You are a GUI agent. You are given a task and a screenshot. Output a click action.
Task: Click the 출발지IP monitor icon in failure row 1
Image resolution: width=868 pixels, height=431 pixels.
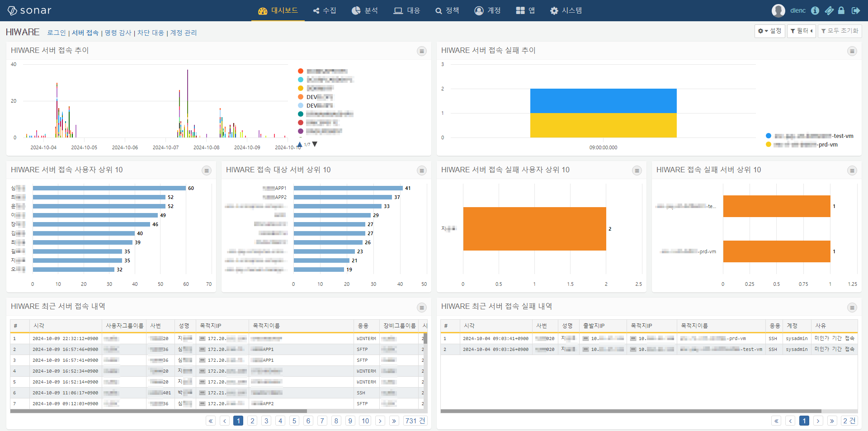tap(585, 338)
